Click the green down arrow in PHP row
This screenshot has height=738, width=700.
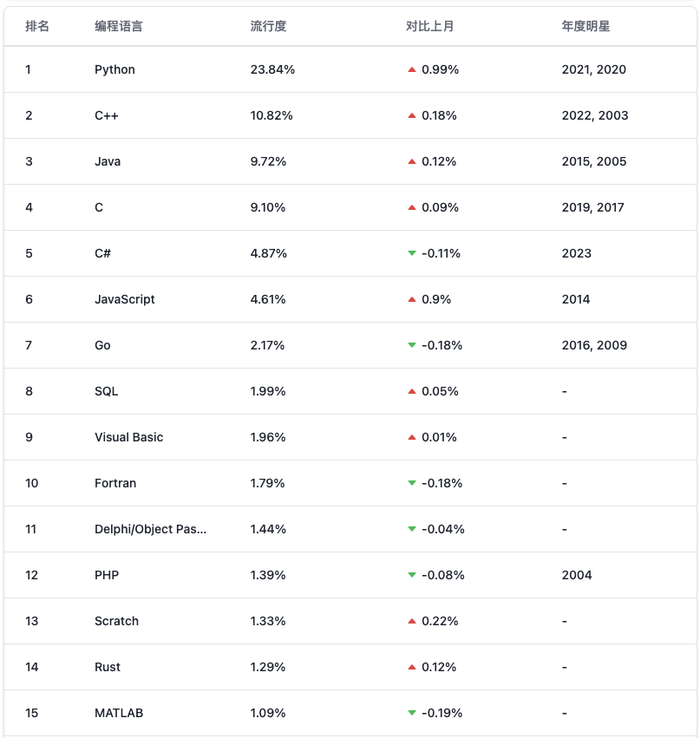(412, 575)
